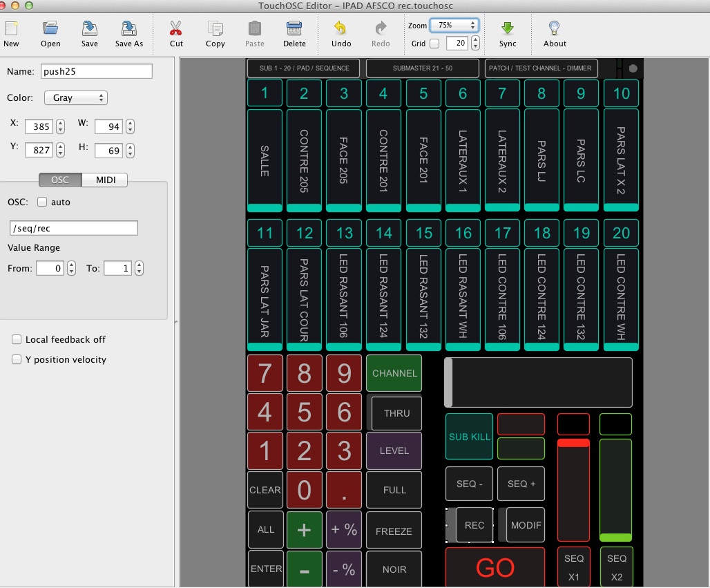710x588 pixels.
Task: Click the New layout icon
Action: point(11,29)
